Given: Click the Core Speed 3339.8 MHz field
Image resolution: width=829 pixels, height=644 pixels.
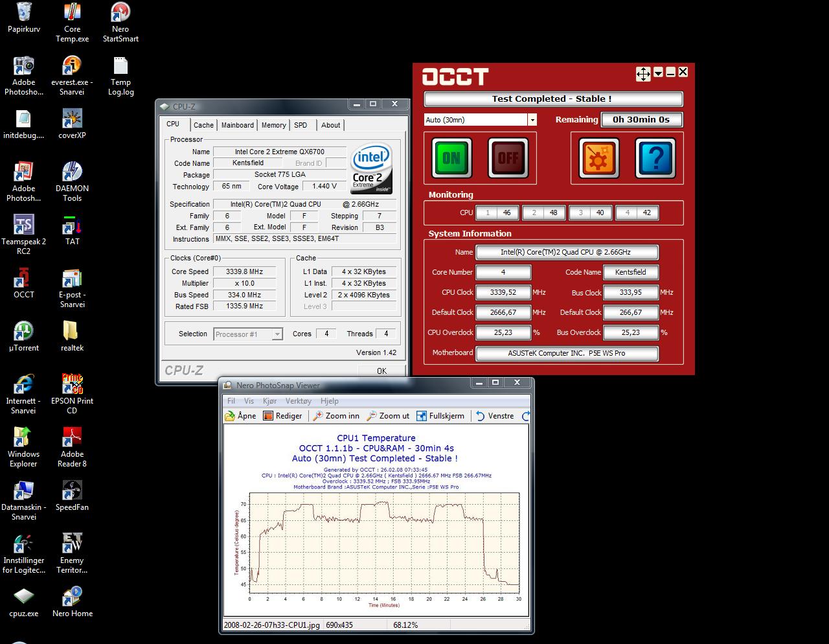Looking at the screenshot, I should pos(244,272).
